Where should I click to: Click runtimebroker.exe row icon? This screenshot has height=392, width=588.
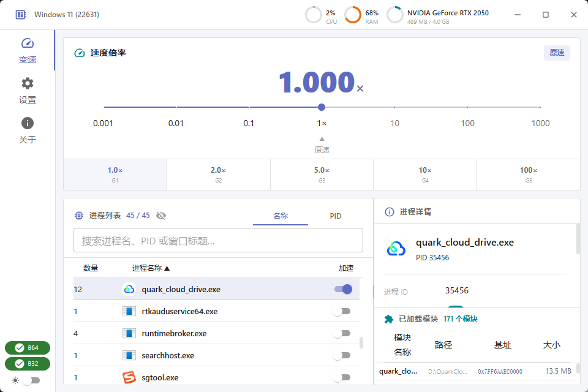point(129,333)
